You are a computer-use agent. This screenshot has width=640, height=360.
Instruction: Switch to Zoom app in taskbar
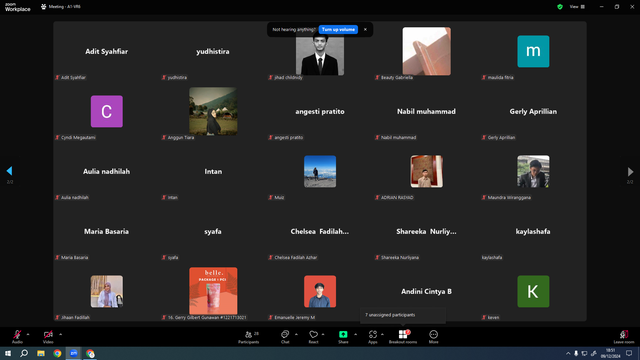pos(74,353)
